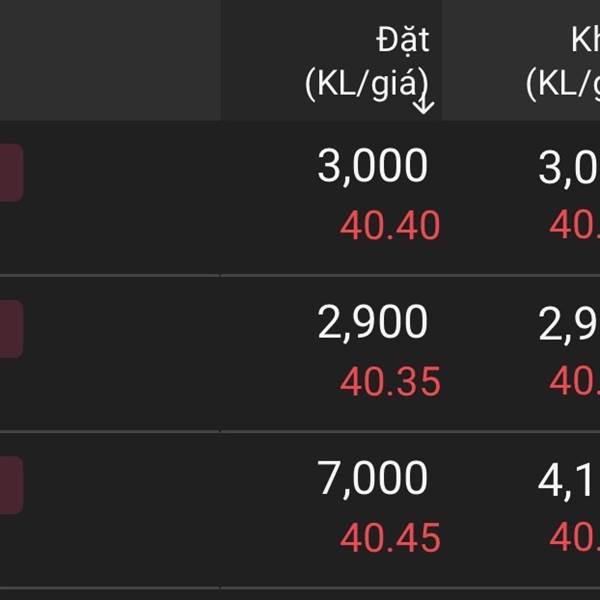Select the 3,000 placed quantity value
Viewport: 600px width, 600px height.
pos(372,167)
